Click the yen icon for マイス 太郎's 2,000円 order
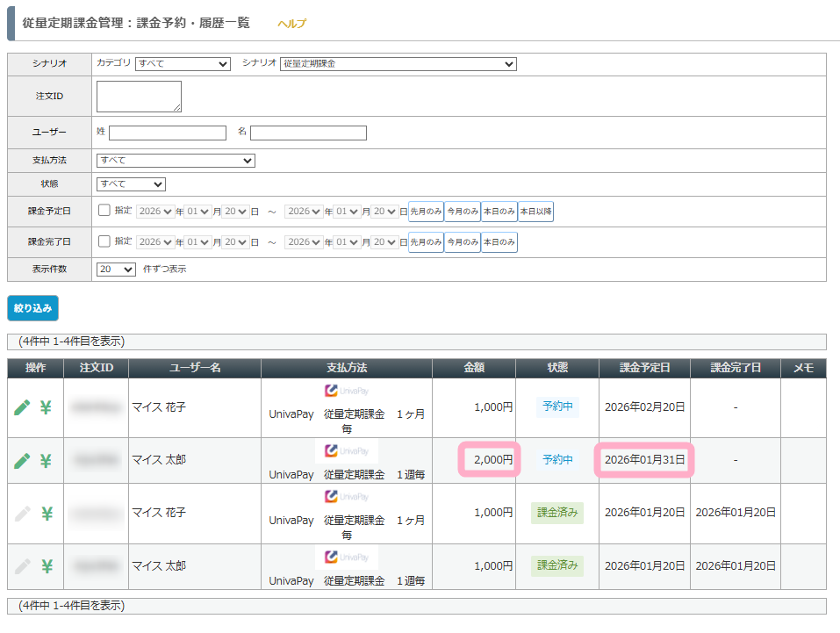The height and width of the screenshot is (633, 840). (x=47, y=460)
